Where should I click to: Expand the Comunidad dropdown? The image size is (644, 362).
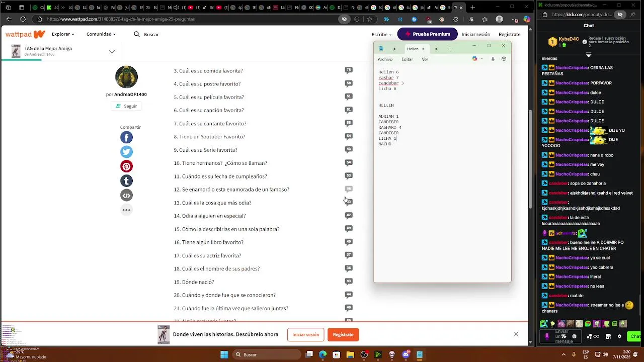[x=101, y=34]
